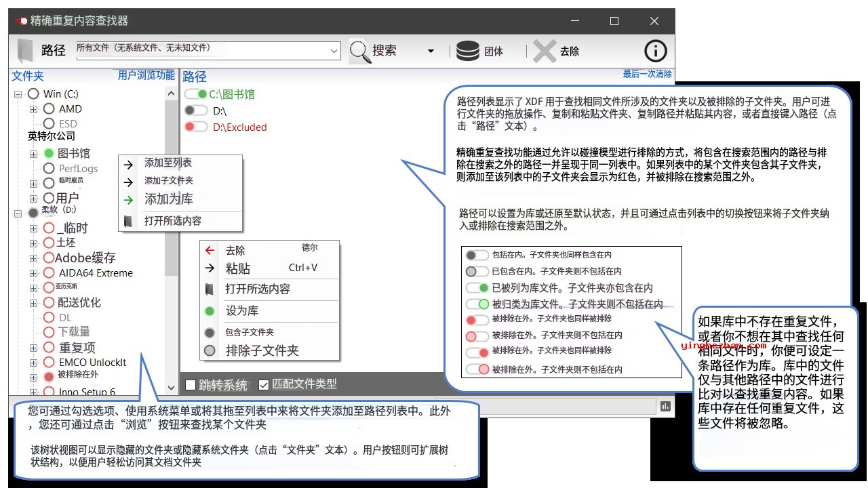The height and width of the screenshot is (488, 868).
Task: Collapse the Win (C:) tree node
Action: (x=18, y=94)
